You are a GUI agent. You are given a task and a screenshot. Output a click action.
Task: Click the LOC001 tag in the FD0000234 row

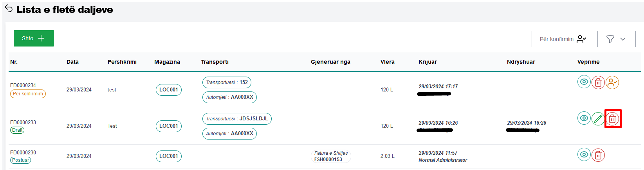168,89
